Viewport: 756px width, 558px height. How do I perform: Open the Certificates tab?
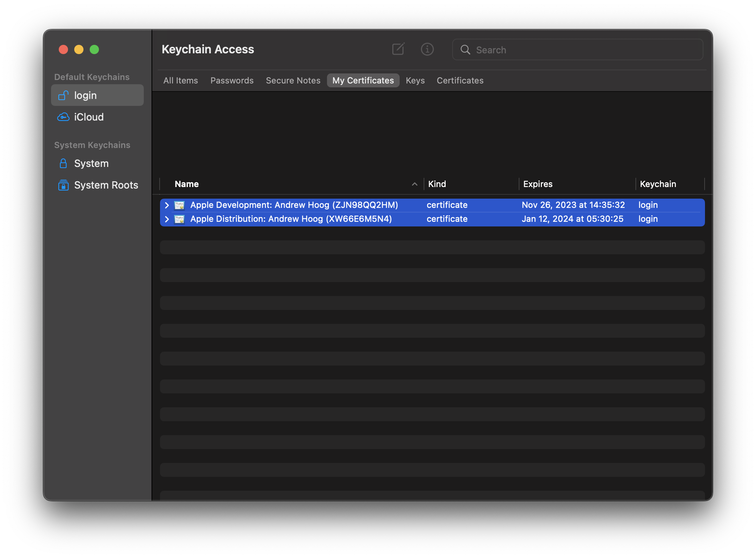coord(460,80)
